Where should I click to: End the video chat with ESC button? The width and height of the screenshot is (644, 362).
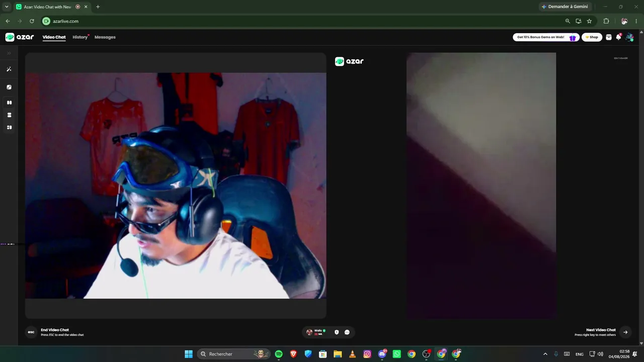31,332
